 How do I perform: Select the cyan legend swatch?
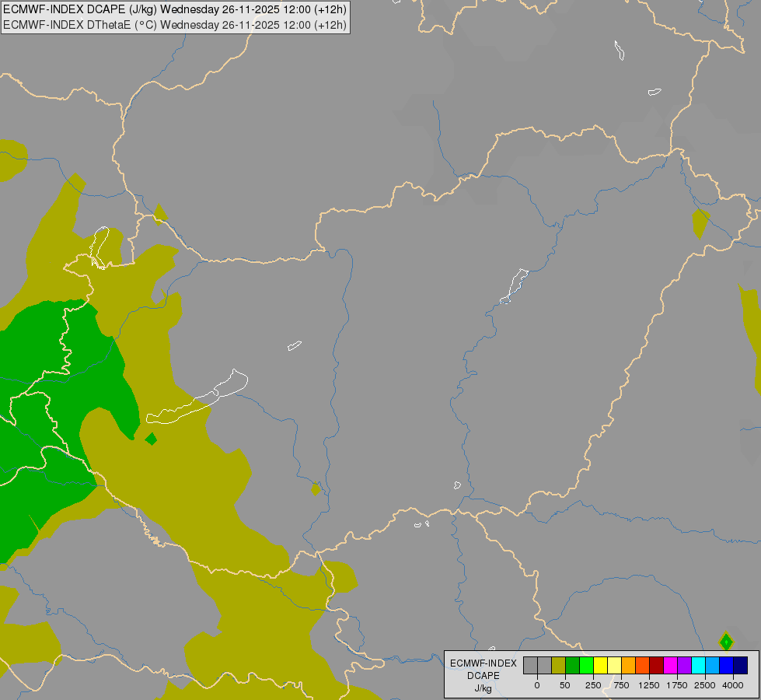[699, 665]
